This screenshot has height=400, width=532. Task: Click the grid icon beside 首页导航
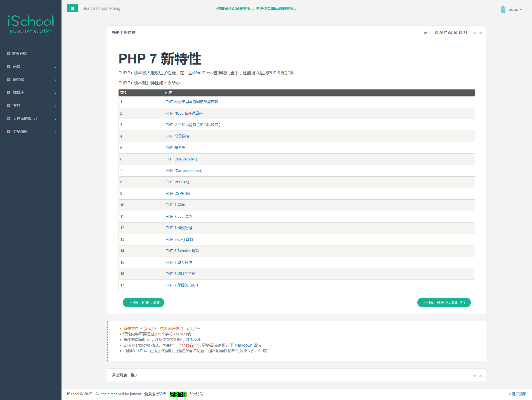coord(9,53)
